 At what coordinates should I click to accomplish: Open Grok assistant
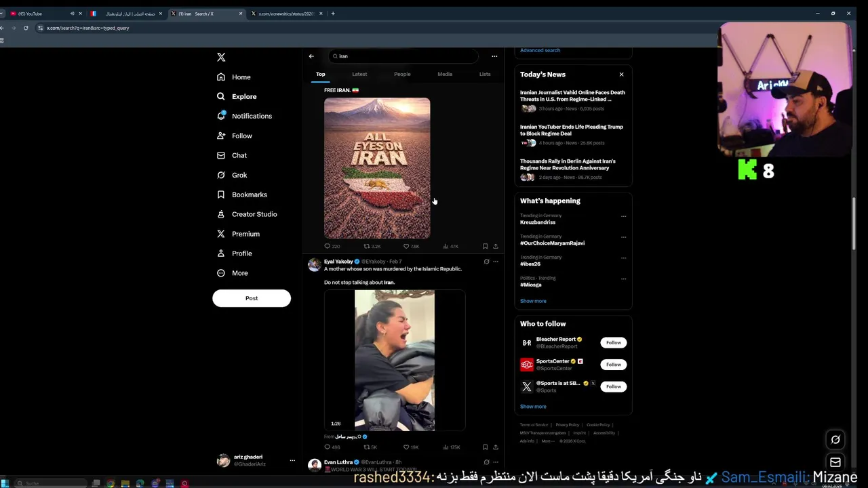232,175
